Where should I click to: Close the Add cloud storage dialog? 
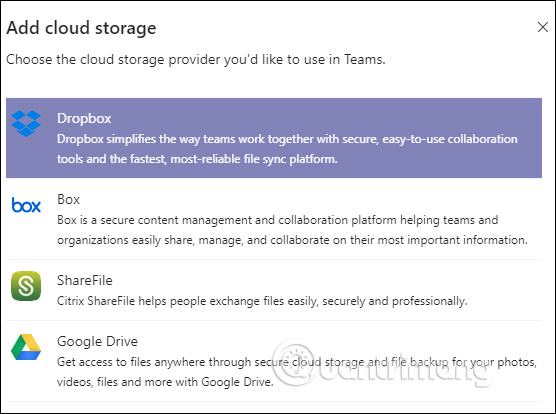pos(543,27)
